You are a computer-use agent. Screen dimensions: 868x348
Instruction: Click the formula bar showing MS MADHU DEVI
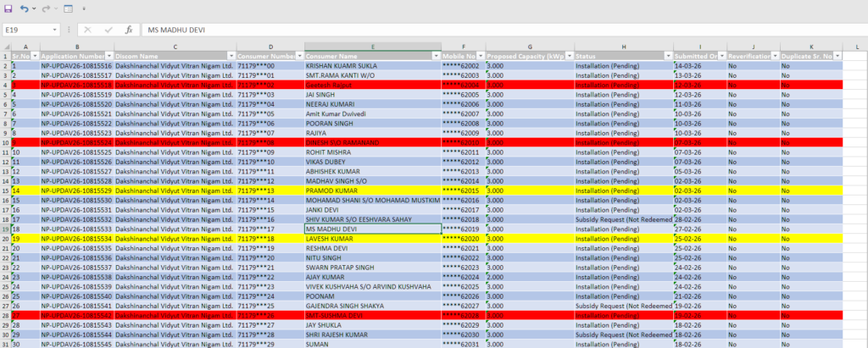point(503,30)
